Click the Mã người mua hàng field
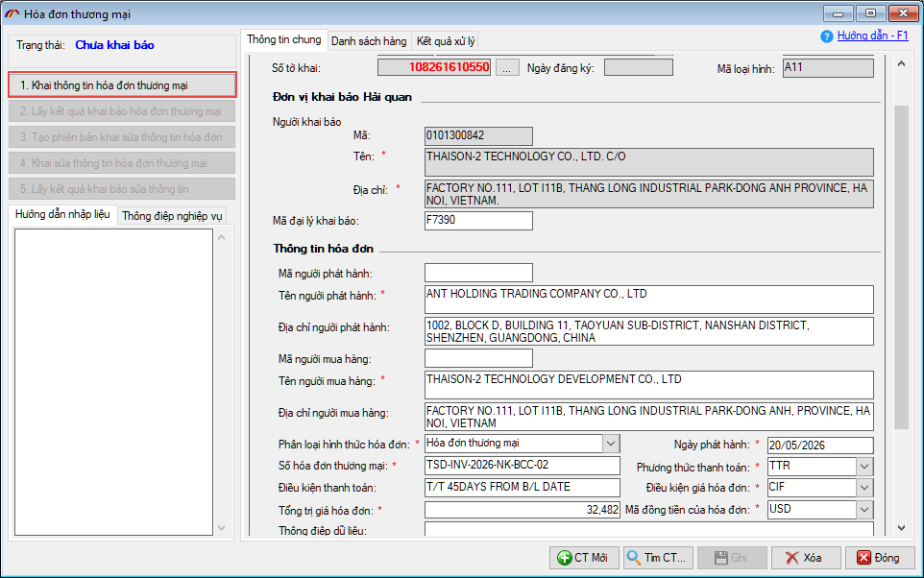The width and height of the screenshot is (924, 578). 478,358
